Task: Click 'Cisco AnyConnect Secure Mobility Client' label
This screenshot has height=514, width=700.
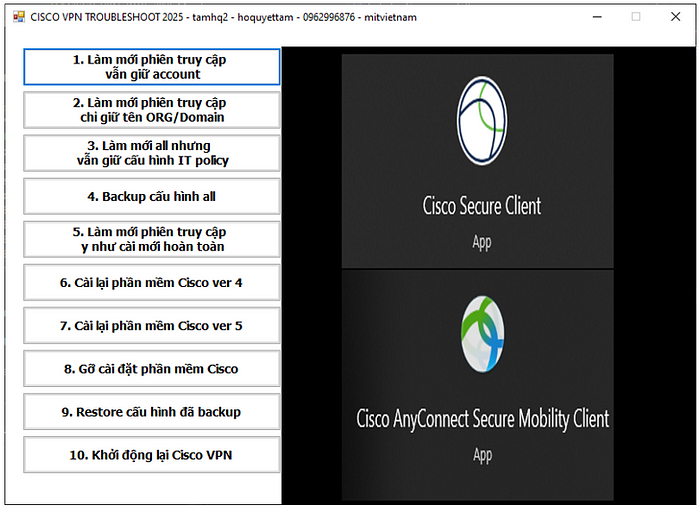Action: point(483,419)
